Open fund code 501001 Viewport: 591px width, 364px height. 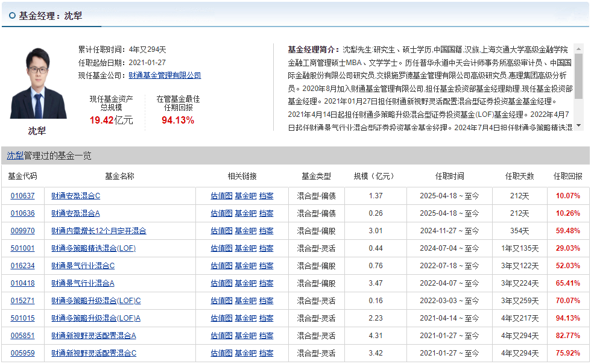(23, 248)
